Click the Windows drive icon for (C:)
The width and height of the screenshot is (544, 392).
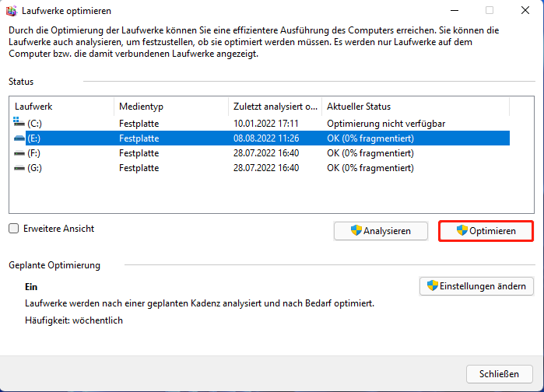tap(19, 123)
